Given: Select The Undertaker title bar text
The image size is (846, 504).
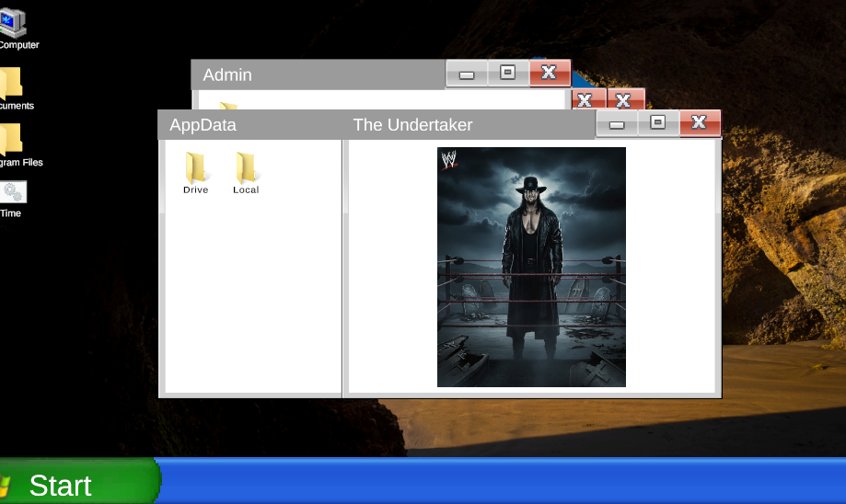Looking at the screenshot, I should click(412, 124).
